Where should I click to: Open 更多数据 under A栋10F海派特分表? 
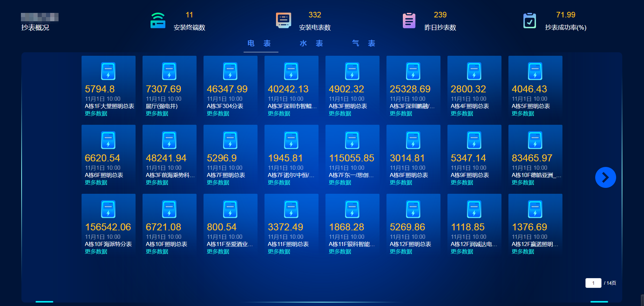pos(96,252)
